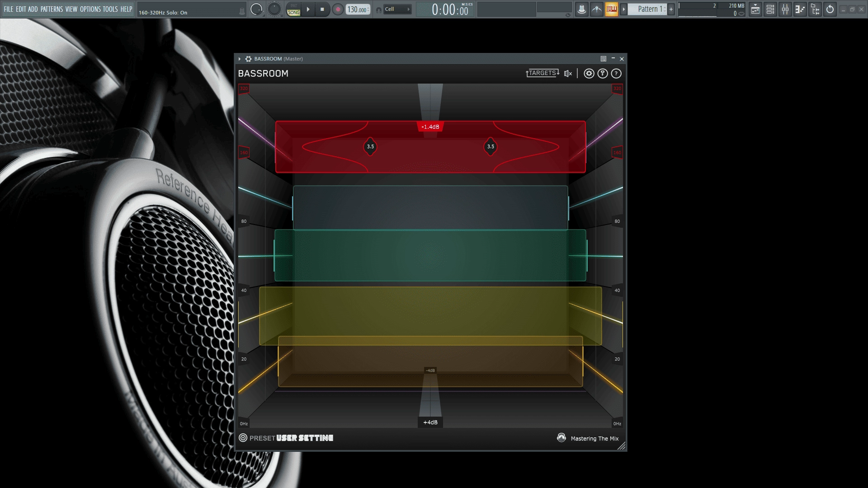This screenshot has height=488, width=868.
Task: Open the OPTIONS menu
Action: click(x=90, y=9)
